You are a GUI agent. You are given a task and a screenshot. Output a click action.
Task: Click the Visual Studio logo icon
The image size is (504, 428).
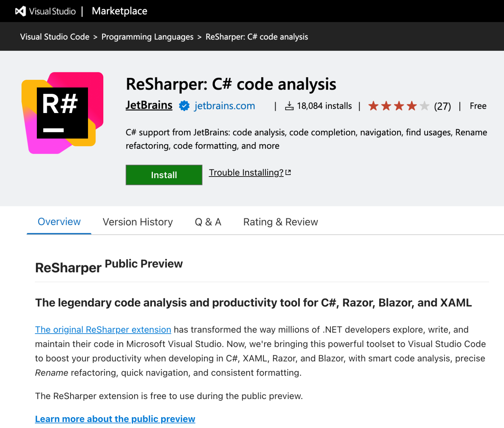pos(21,11)
